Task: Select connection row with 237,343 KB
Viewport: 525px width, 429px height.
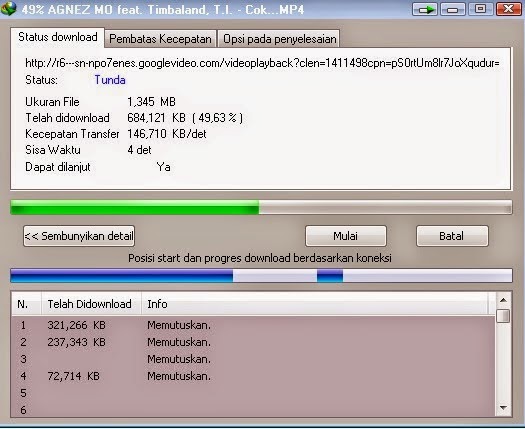Action: click(253, 342)
